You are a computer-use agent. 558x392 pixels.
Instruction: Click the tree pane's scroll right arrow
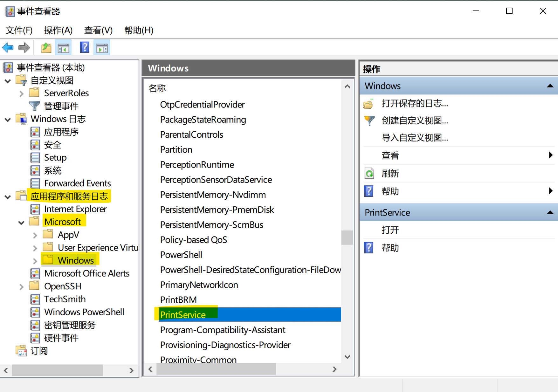pos(131,370)
